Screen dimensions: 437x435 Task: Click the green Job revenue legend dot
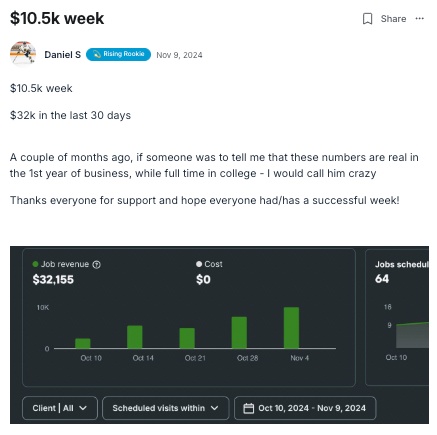[x=35, y=264]
